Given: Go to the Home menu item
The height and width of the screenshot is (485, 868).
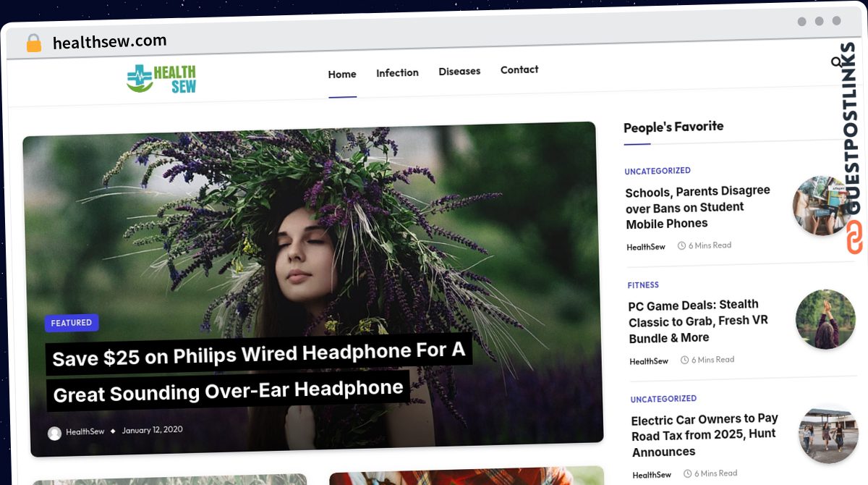Looking at the screenshot, I should (x=342, y=74).
